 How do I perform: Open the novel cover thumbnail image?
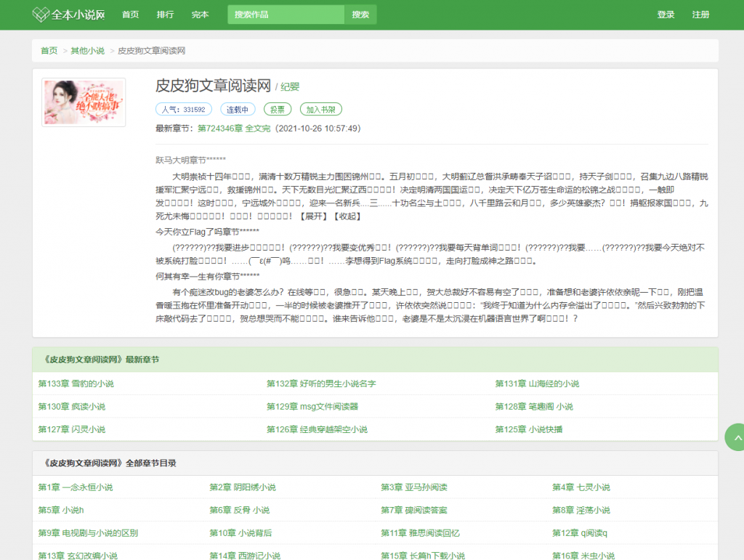coord(84,102)
